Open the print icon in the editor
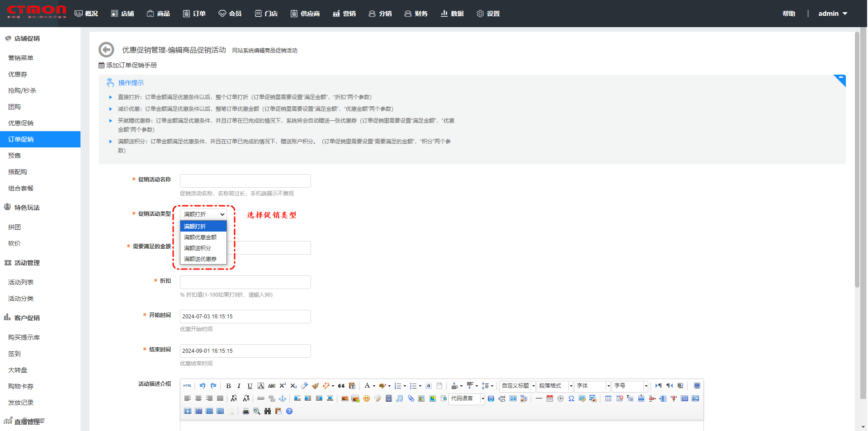Image resolution: width=868 pixels, height=431 pixels. pyautogui.click(x=245, y=411)
